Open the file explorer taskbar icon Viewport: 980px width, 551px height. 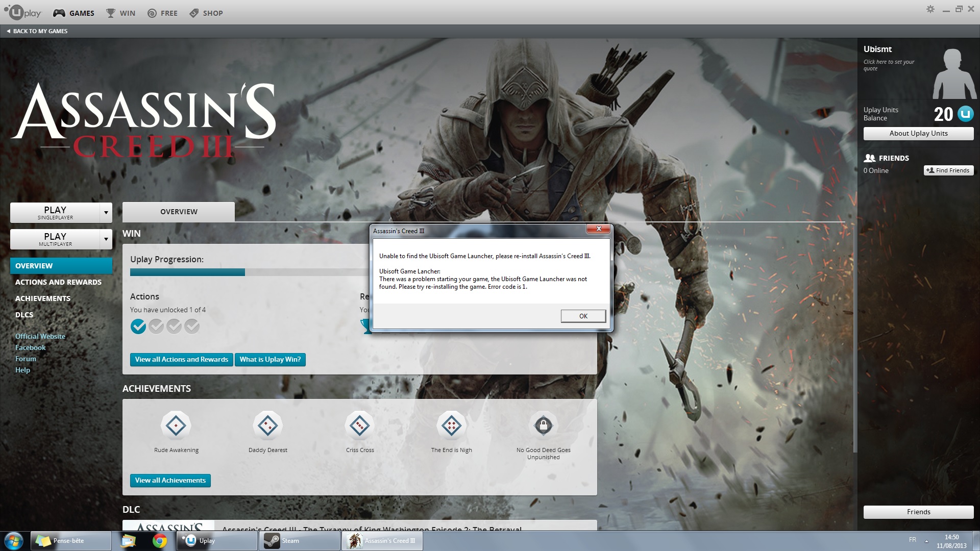(129, 541)
